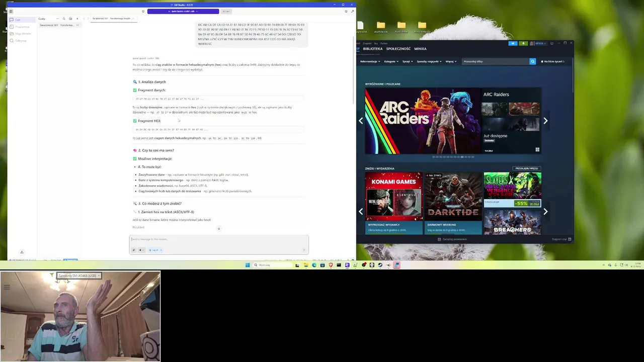Click the Eject button beside model selector
Screen dimensions: 644x362
(226, 11)
